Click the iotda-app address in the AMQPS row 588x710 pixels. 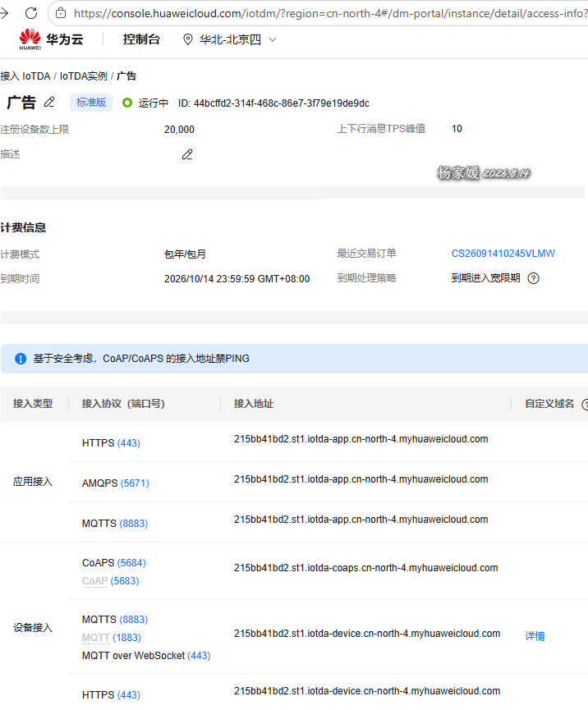coord(361,479)
